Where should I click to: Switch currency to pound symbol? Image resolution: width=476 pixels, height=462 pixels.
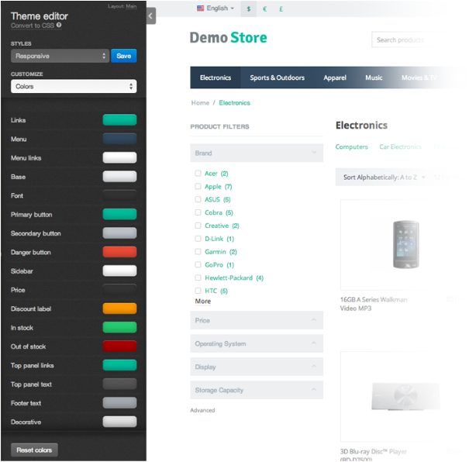[x=281, y=9]
